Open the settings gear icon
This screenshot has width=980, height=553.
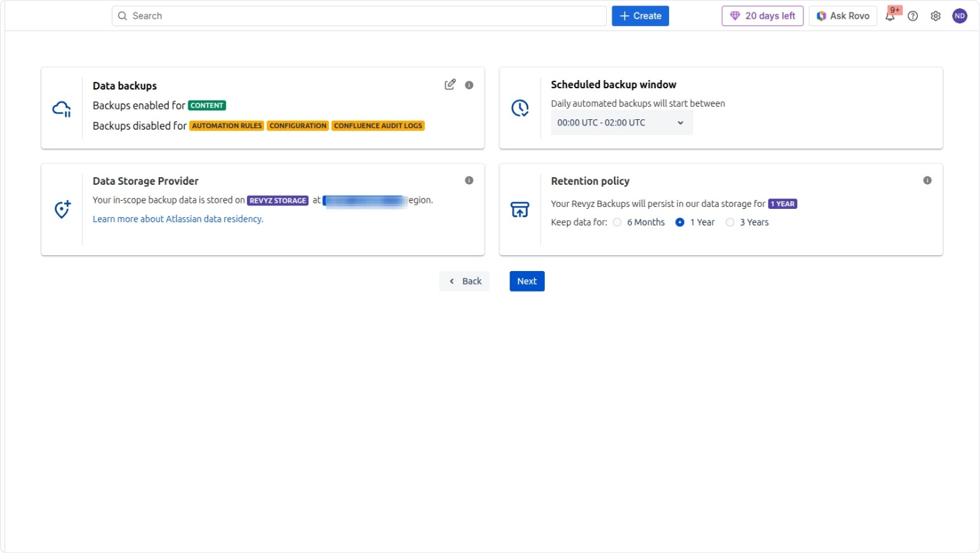coord(935,16)
